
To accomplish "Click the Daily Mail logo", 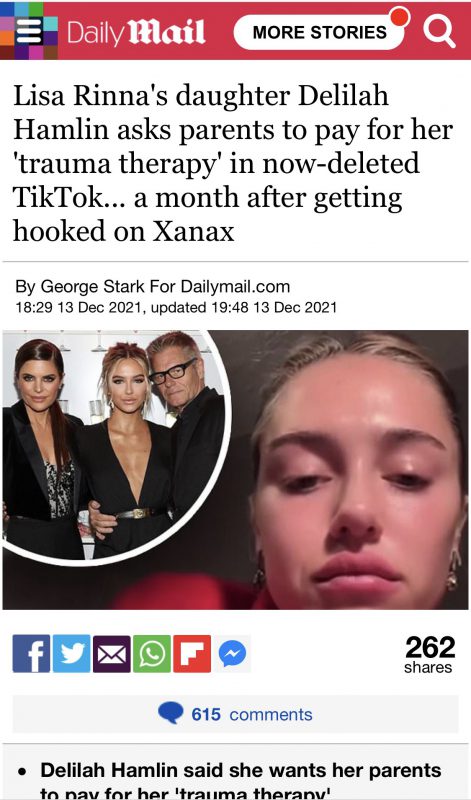I will click(x=136, y=32).
